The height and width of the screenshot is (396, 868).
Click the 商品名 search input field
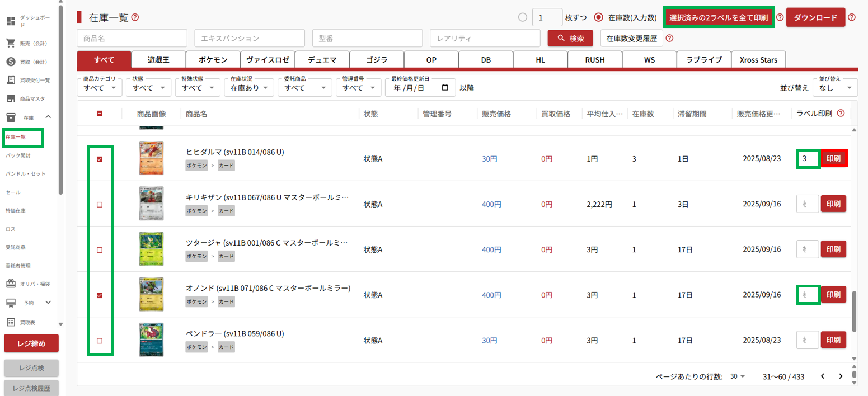coord(132,38)
